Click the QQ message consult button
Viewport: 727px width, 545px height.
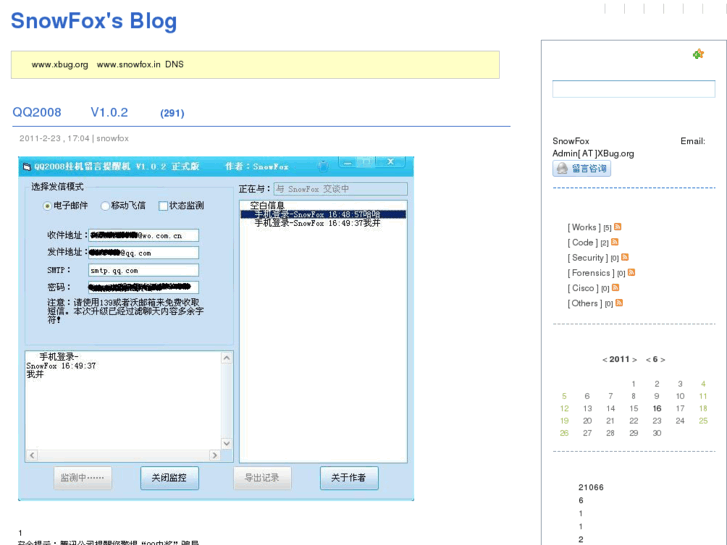coord(581,168)
